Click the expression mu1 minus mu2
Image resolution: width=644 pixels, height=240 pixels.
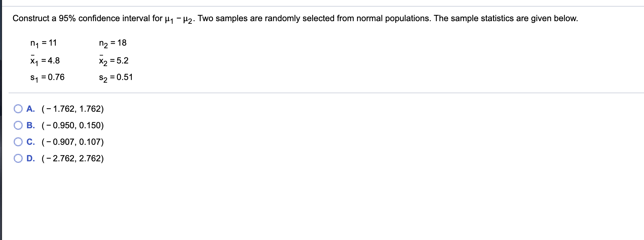point(178,18)
